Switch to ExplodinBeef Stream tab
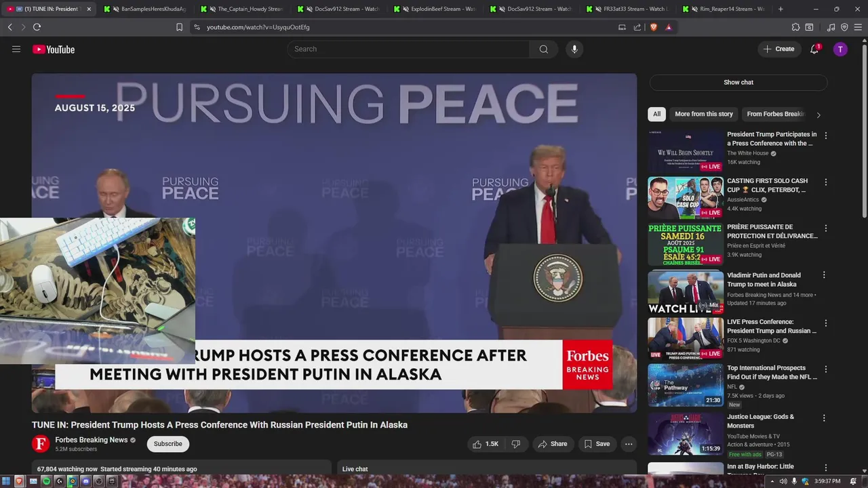 [436, 9]
